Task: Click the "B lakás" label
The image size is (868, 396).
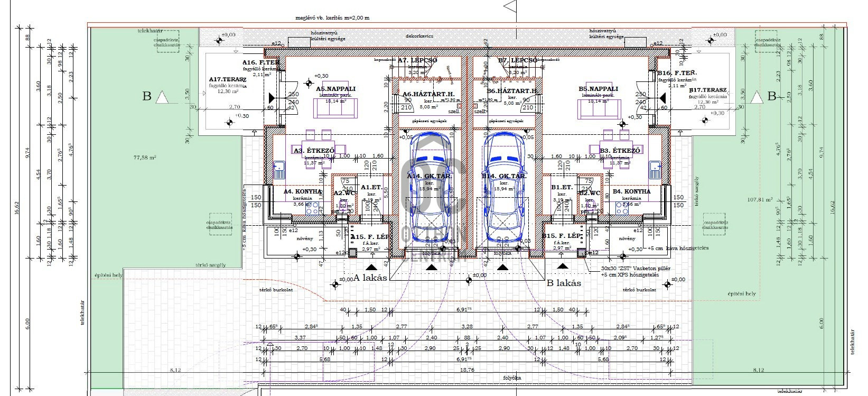Action: point(563,283)
